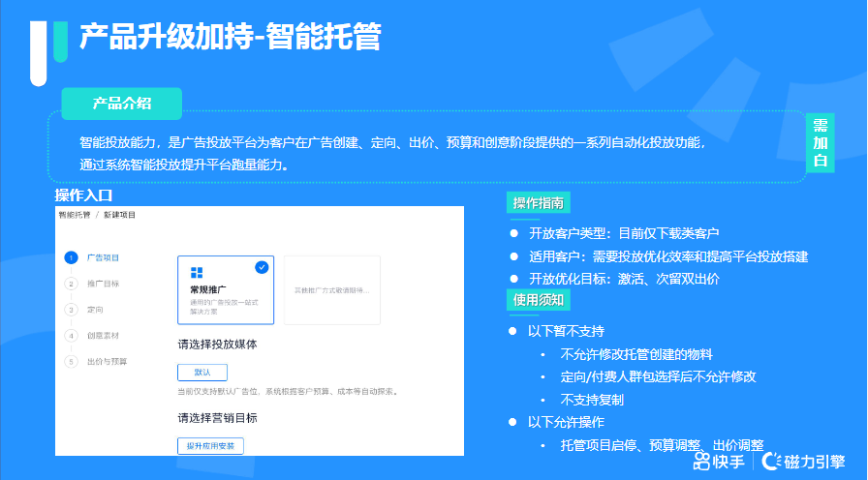Image resolution: width=868 pixels, height=480 pixels.
Task: Click the 操作入口 heading
Action: tap(83, 195)
